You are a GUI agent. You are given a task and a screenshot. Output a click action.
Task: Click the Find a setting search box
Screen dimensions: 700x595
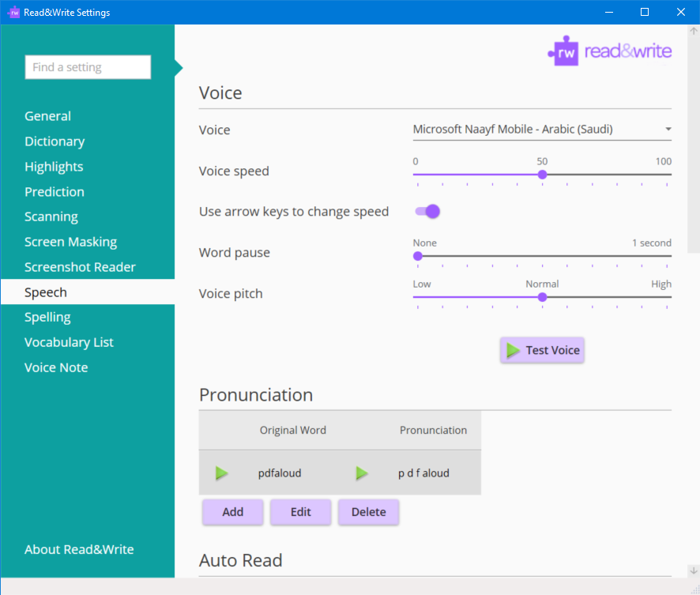pos(88,67)
